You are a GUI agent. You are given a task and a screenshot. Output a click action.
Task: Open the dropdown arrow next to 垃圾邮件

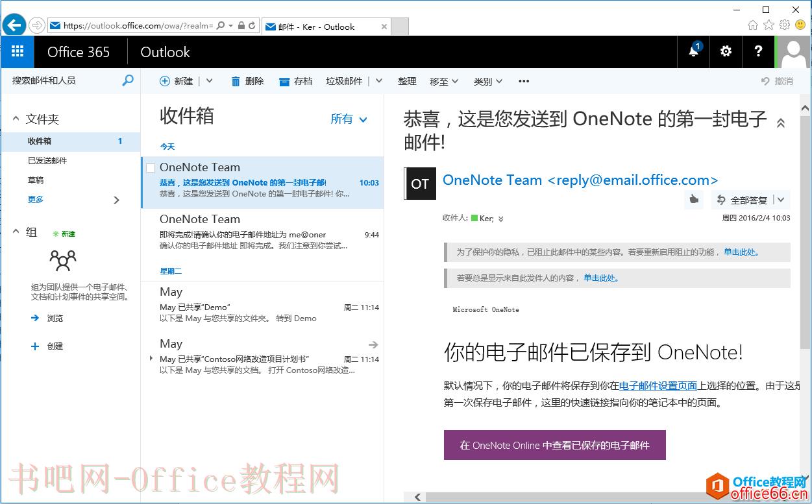[x=379, y=81]
